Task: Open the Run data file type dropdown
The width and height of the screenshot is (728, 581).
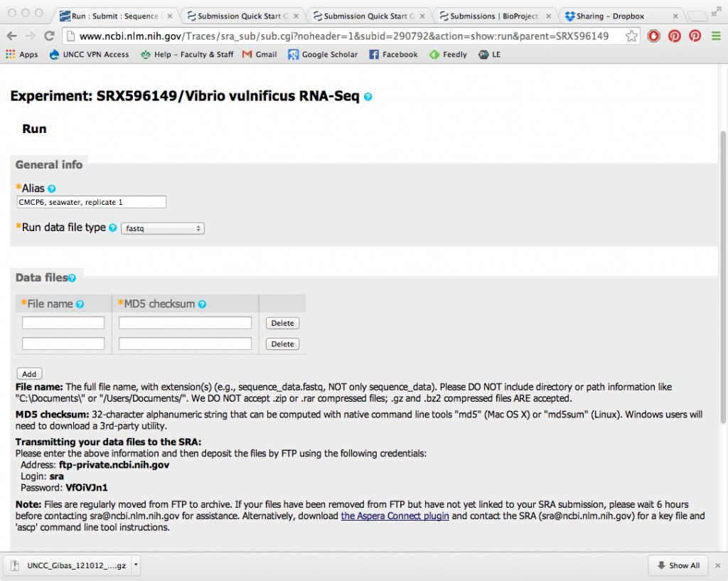Action: (163, 228)
